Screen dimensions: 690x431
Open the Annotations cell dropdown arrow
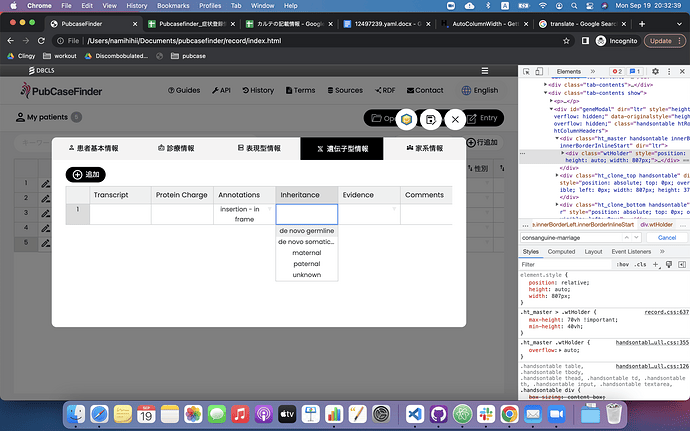(x=270, y=209)
